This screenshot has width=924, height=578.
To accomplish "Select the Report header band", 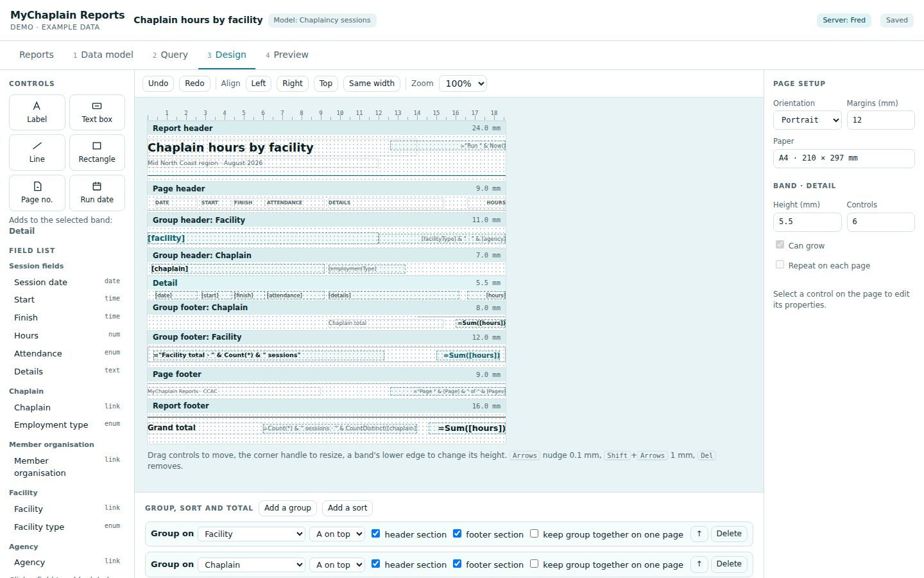I will [x=327, y=128].
